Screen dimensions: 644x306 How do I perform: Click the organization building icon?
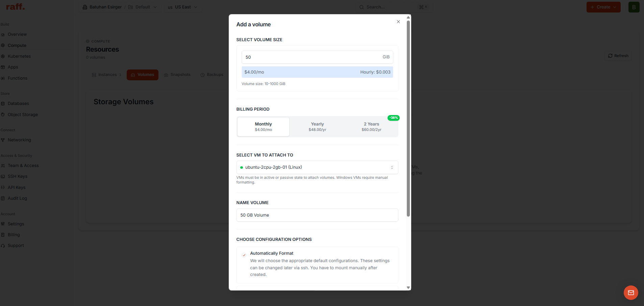pyautogui.click(x=85, y=7)
